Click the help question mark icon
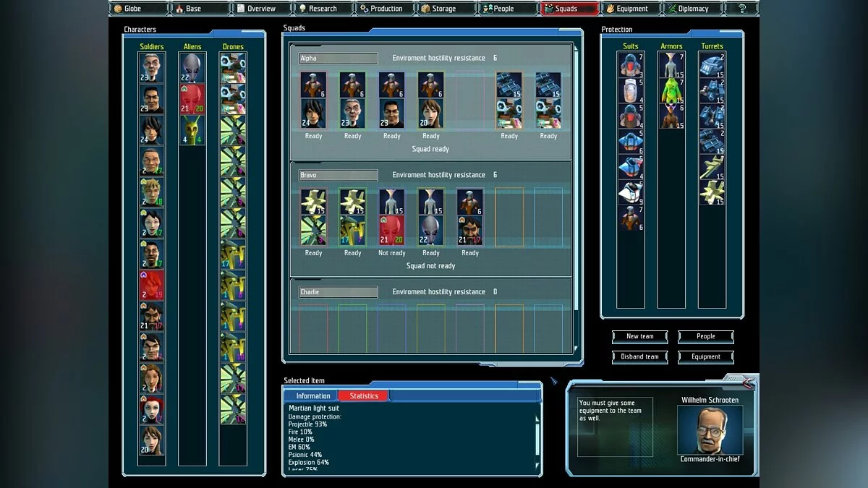 pyautogui.click(x=742, y=9)
